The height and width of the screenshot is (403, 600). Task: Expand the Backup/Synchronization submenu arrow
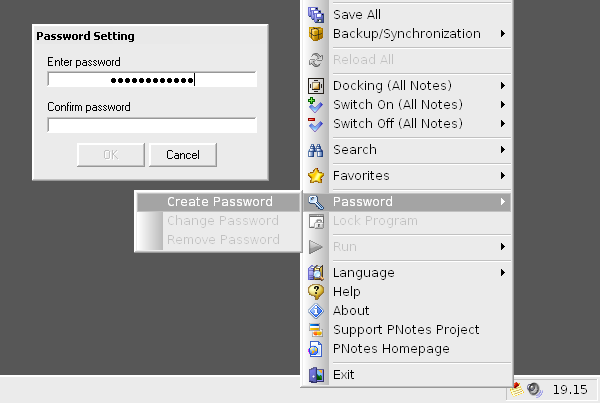click(x=501, y=34)
